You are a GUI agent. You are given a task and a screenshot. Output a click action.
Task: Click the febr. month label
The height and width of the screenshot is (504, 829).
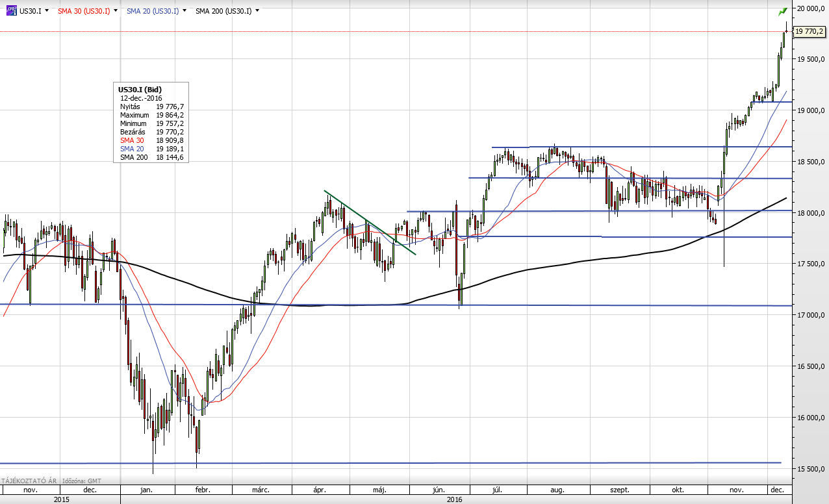point(203,490)
